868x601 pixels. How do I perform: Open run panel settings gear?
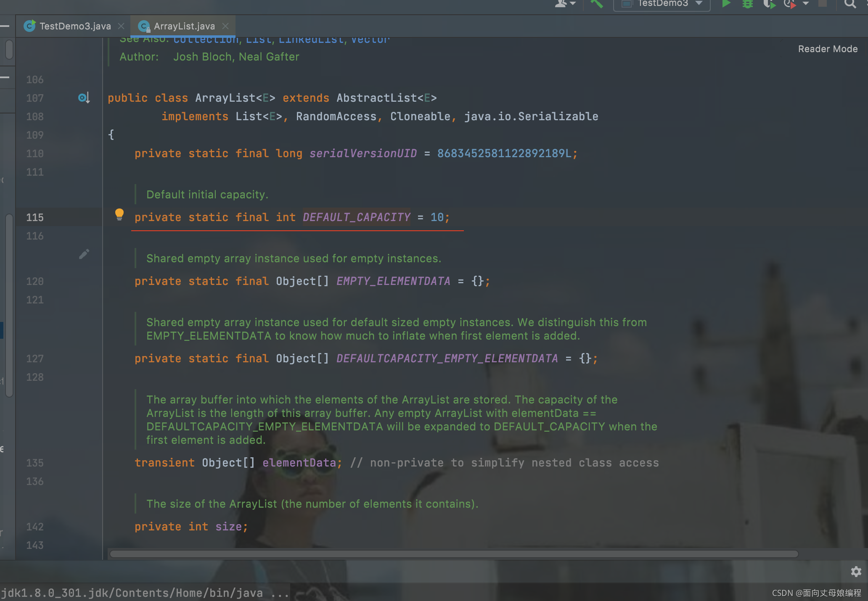coord(856,572)
